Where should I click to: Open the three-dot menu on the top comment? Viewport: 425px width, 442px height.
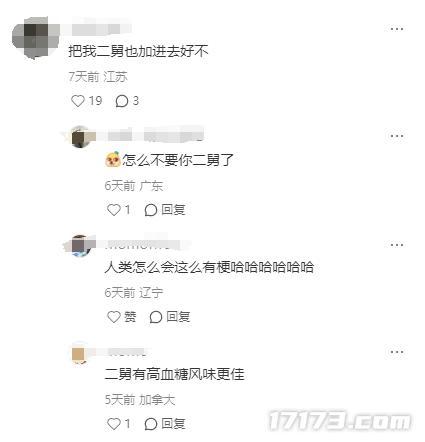397,29
